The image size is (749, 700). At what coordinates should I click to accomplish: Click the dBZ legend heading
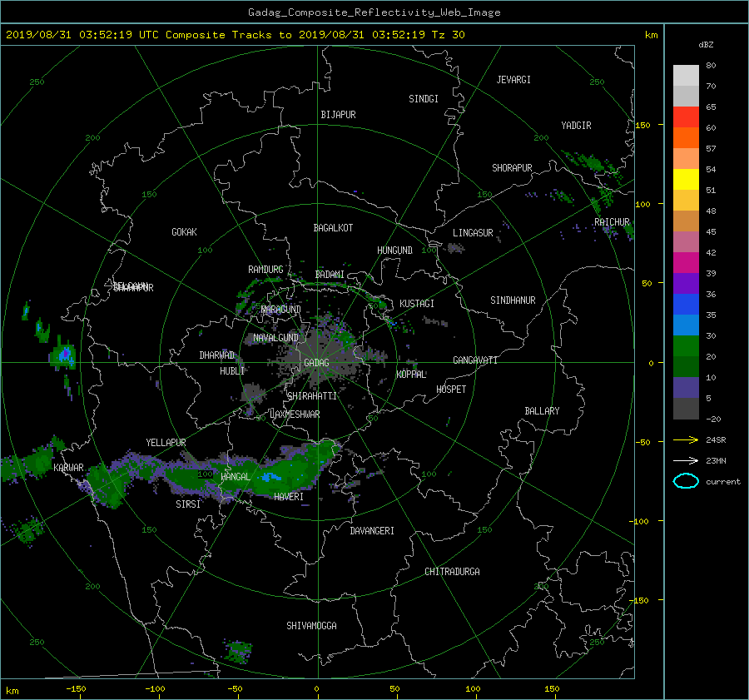[x=706, y=45]
